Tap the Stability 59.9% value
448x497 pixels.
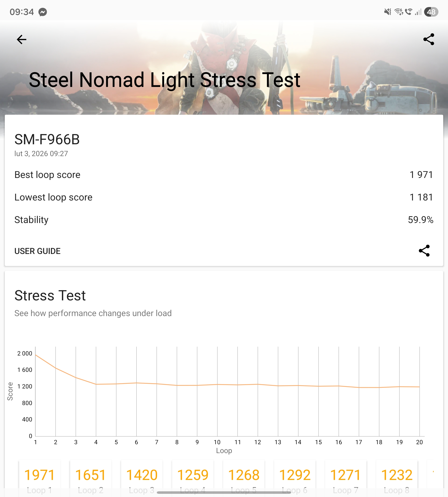click(x=420, y=220)
